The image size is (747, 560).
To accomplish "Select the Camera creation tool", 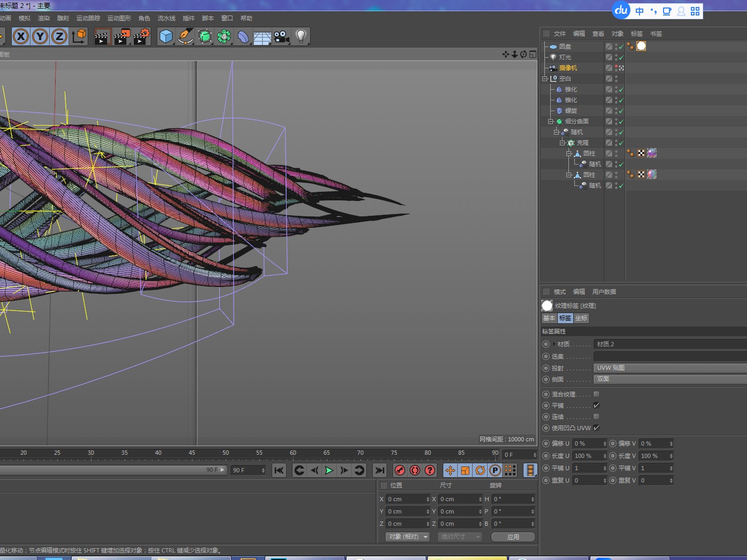I will (282, 36).
